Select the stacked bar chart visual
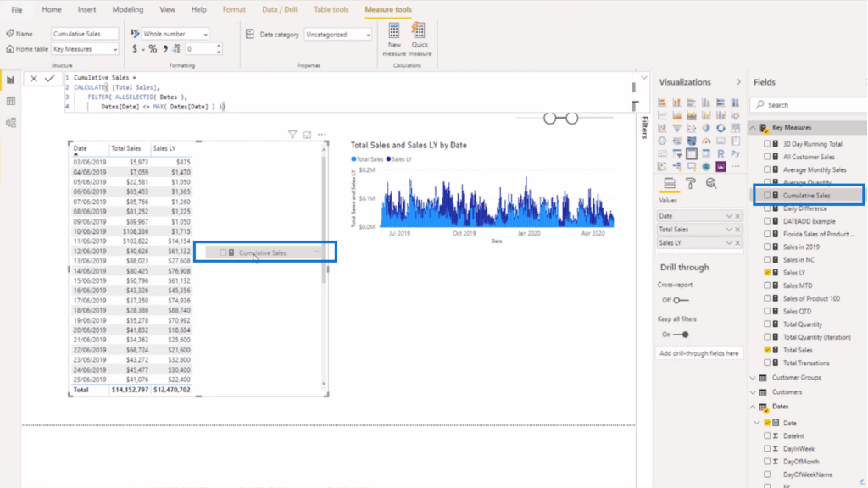Screen dimensions: 868x488 662,103
